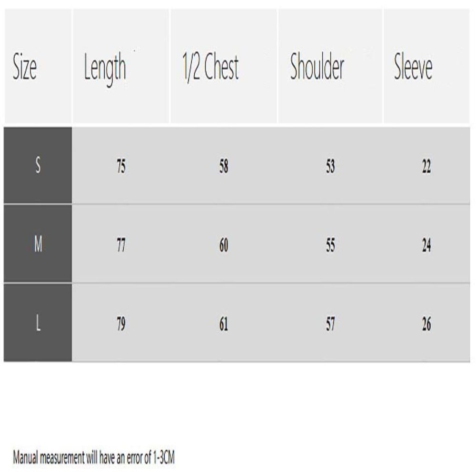The image size is (476, 476).
Task: Click Length value 75 for size S
Action: pos(121,167)
